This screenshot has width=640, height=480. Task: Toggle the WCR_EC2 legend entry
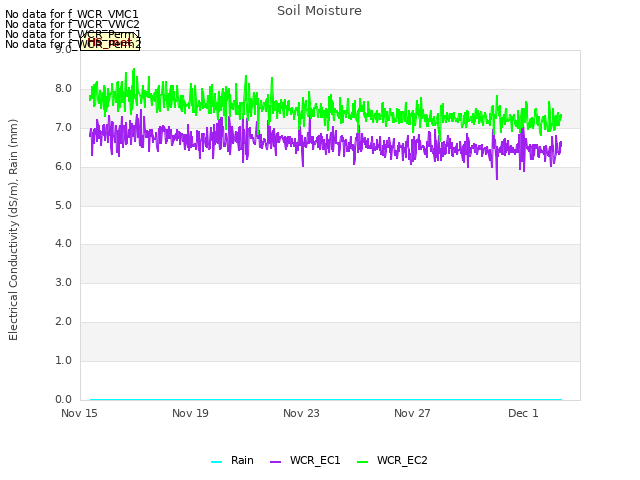tap(392, 460)
